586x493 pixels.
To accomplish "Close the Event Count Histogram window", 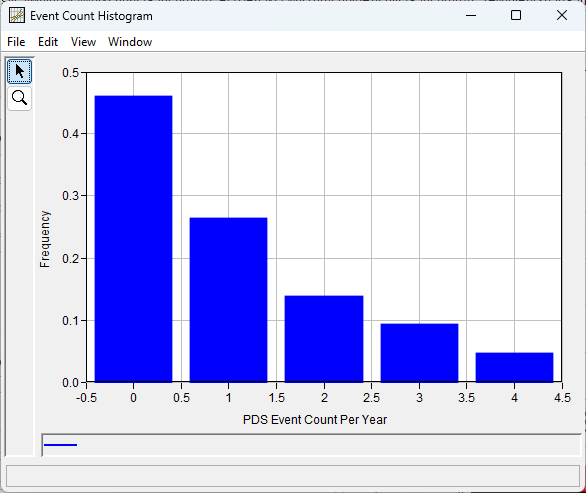I will pos(562,15).
